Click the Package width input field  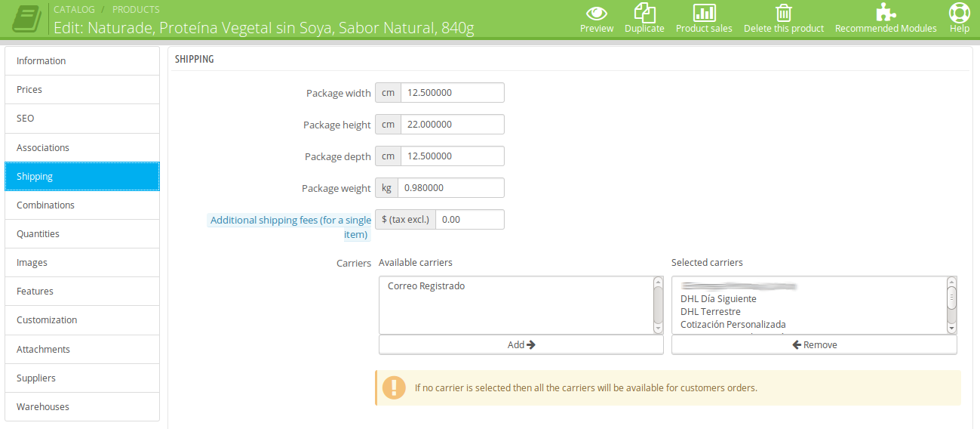click(x=452, y=93)
